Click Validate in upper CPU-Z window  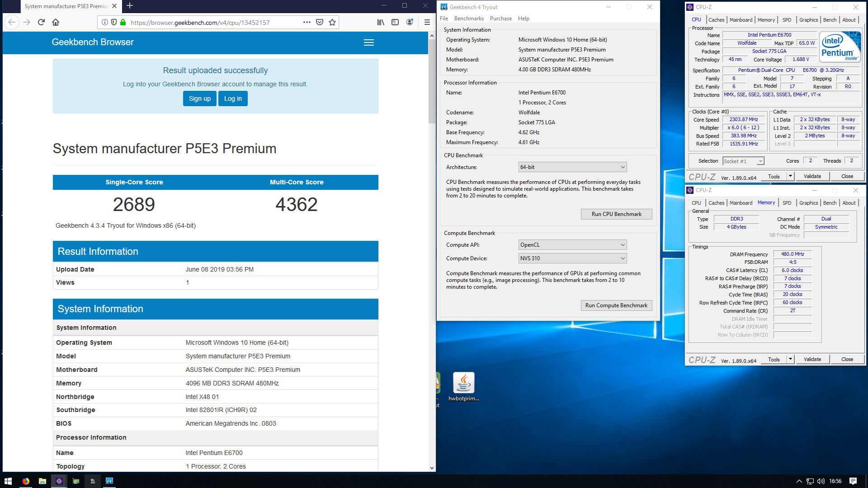[812, 177]
